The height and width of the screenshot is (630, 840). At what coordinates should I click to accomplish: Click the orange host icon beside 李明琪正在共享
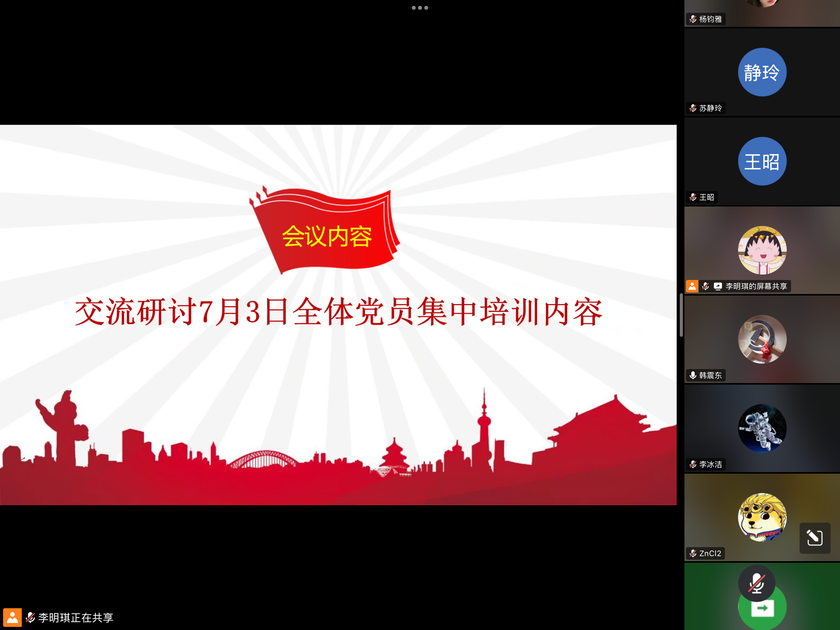tap(12, 617)
